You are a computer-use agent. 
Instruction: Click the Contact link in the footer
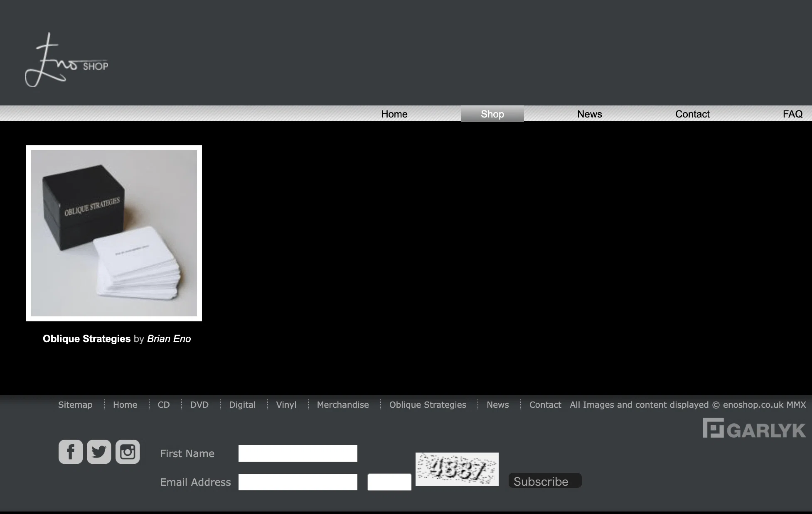[545, 405]
